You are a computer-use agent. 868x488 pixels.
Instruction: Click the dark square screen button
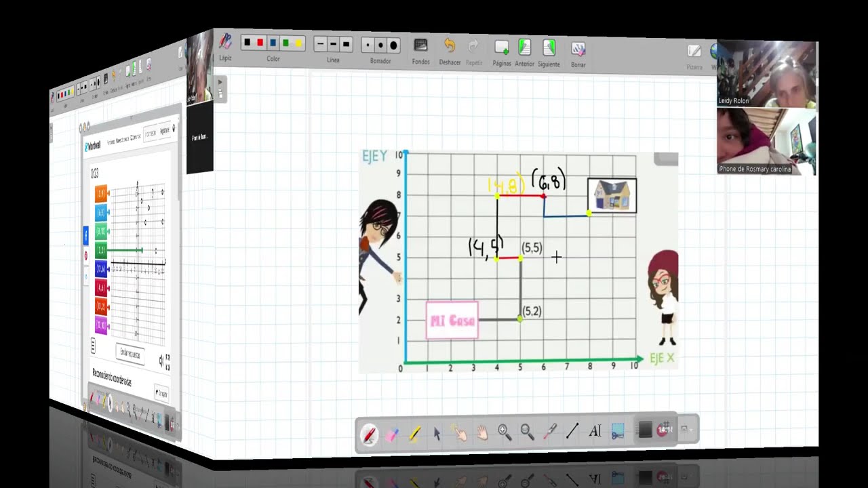[645, 430]
